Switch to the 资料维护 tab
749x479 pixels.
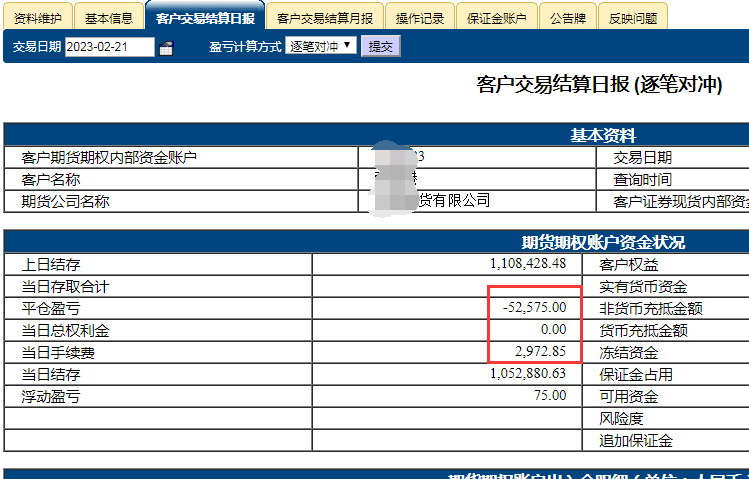coord(38,18)
